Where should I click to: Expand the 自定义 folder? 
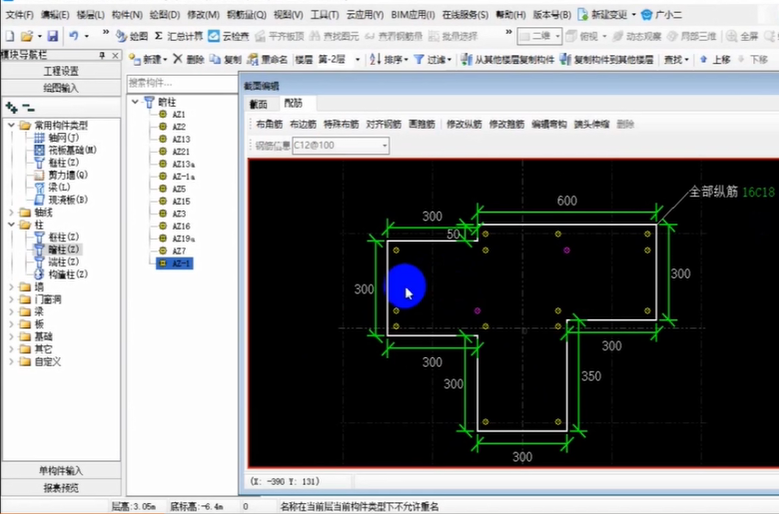pyautogui.click(x=11, y=362)
